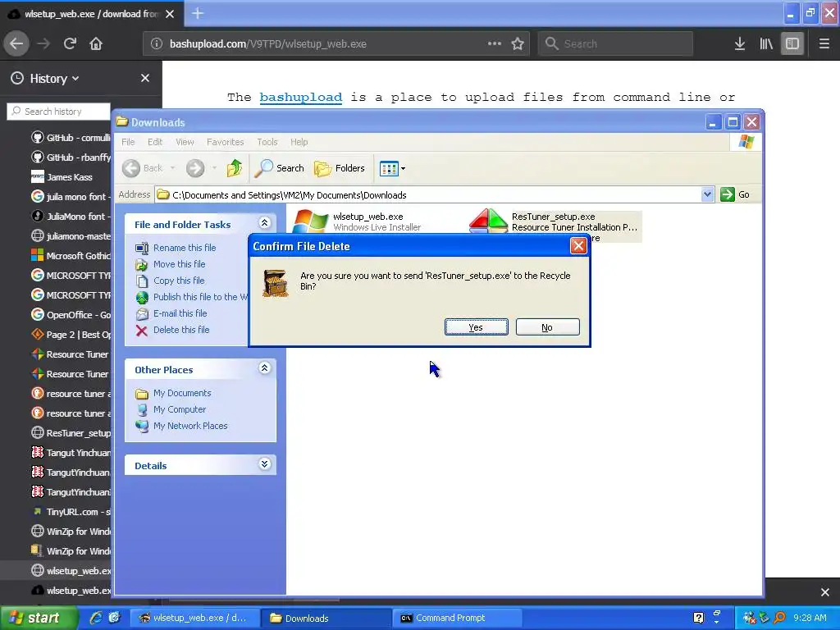This screenshot has height=630, width=840.
Task: Open Help menu in Downloads window
Action: (x=299, y=142)
